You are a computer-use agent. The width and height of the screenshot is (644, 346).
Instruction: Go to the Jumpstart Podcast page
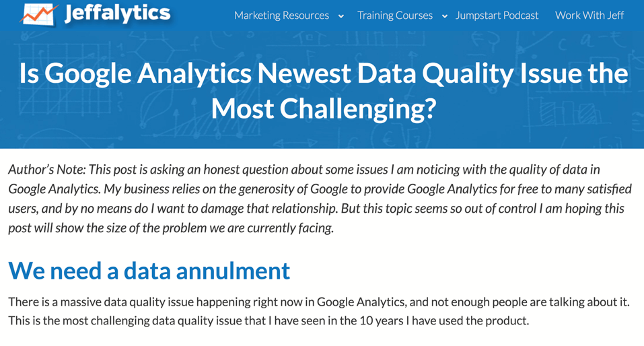click(497, 15)
